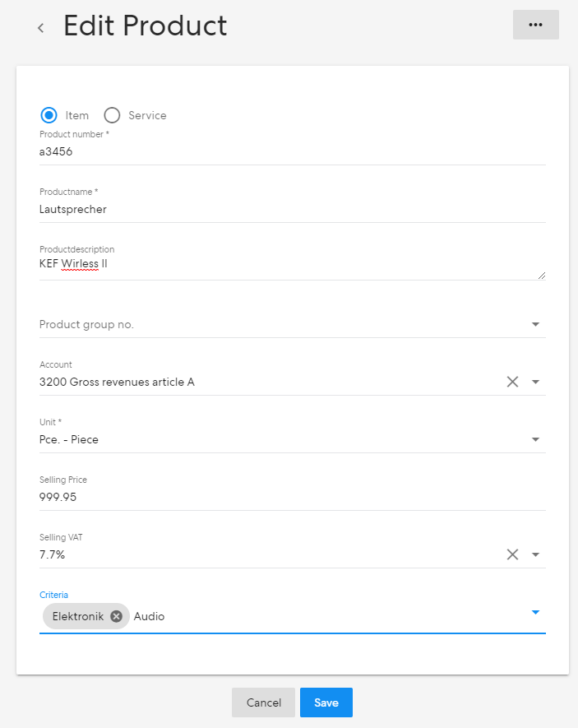Screen dimensions: 578x728
Task: Click the Elektronik chip label
Action: pyautogui.click(x=78, y=616)
